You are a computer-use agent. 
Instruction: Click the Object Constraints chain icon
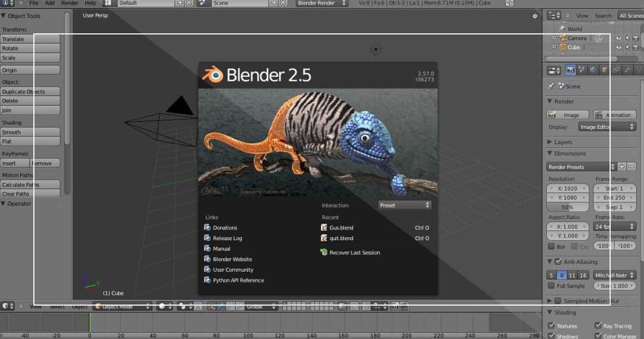[616, 70]
